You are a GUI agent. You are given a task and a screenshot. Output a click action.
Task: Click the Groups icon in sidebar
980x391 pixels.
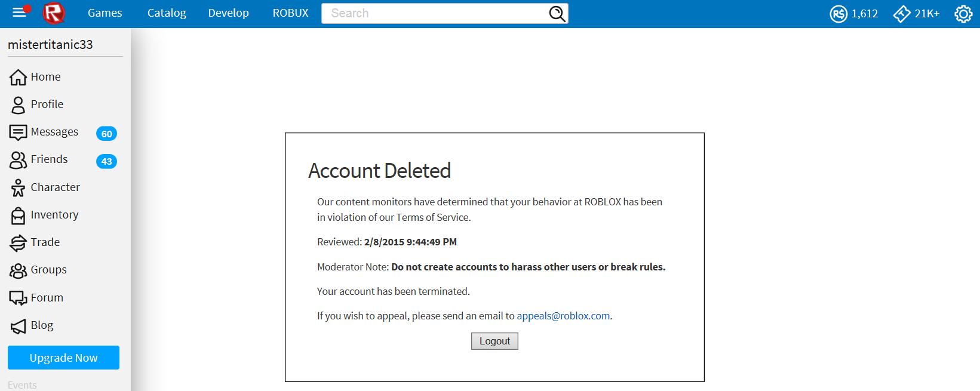[x=18, y=270]
